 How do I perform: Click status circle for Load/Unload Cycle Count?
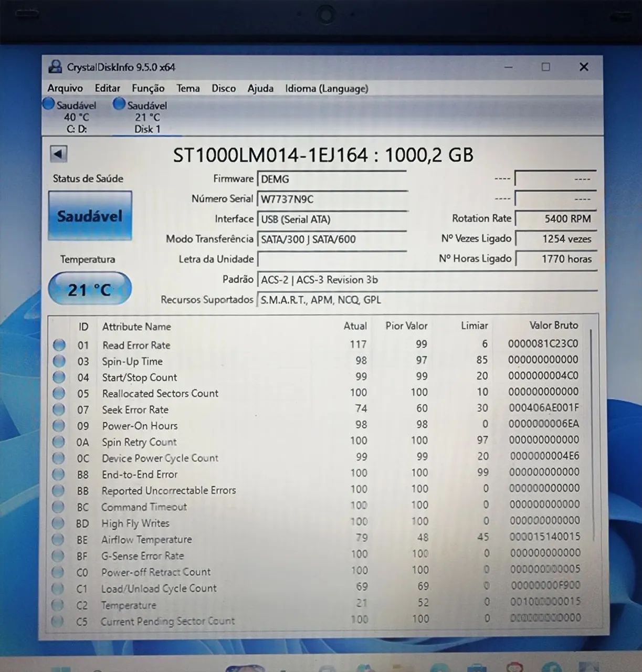tap(58, 589)
